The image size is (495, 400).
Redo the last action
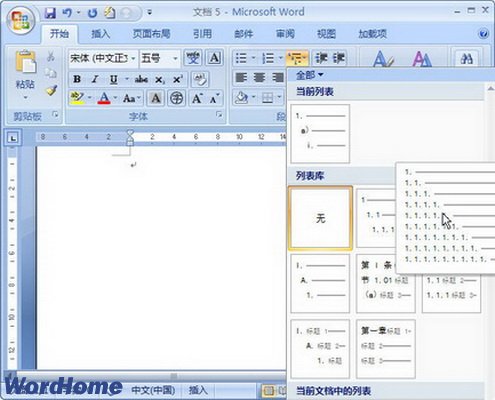click(92, 13)
